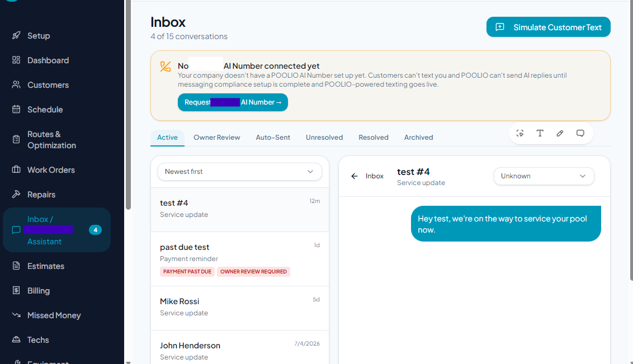The height and width of the screenshot is (364, 633).
Task: Open the Mike Rossi conversation
Action: tap(240, 308)
